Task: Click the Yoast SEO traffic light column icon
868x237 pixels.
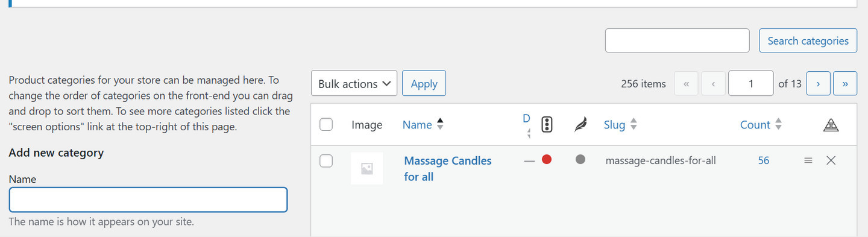Action: pyautogui.click(x=547, y=125)
